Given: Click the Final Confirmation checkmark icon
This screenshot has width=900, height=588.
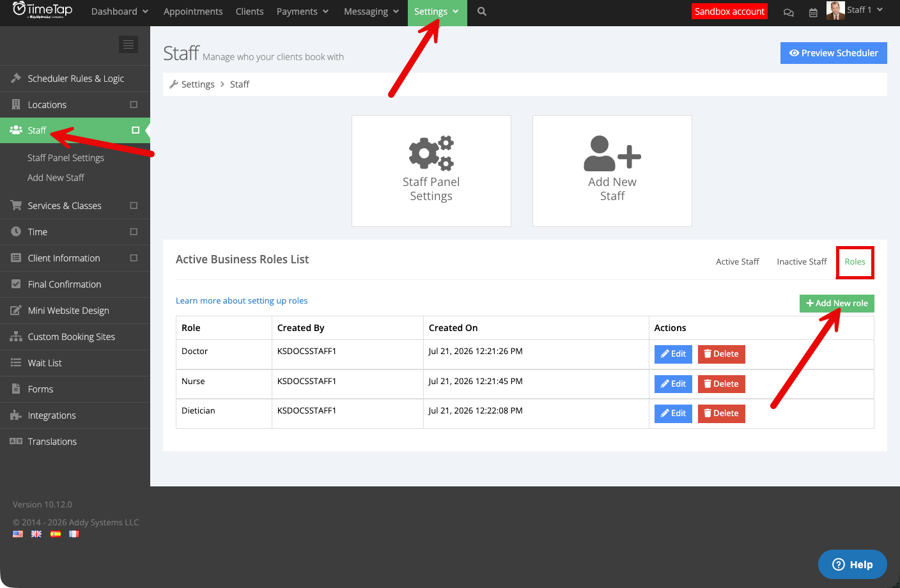Looking at the screenshot, I should (16, 284).
